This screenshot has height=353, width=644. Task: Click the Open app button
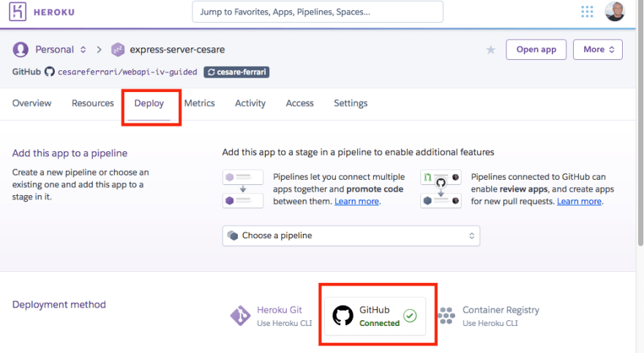click(536, 50)
